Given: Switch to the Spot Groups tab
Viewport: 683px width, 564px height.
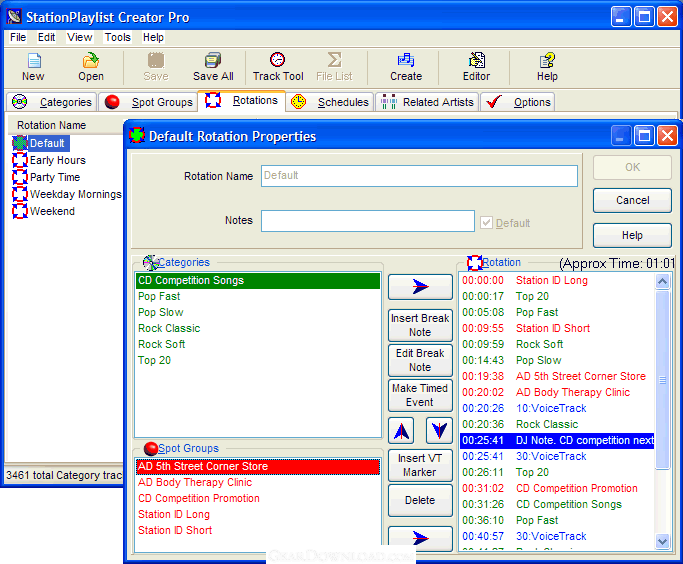Looking at the screenshot, I should coord(148,102).
